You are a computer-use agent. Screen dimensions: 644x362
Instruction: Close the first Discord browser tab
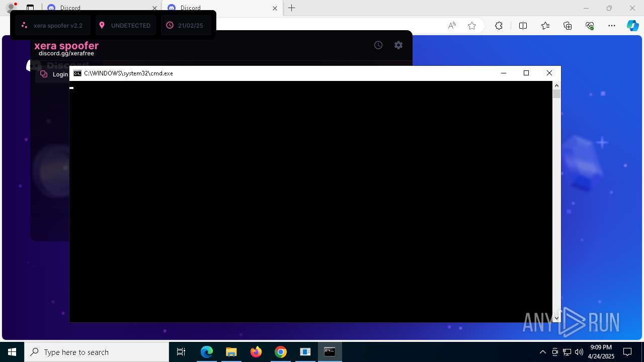pyautogui.click(x=155, y=8)
